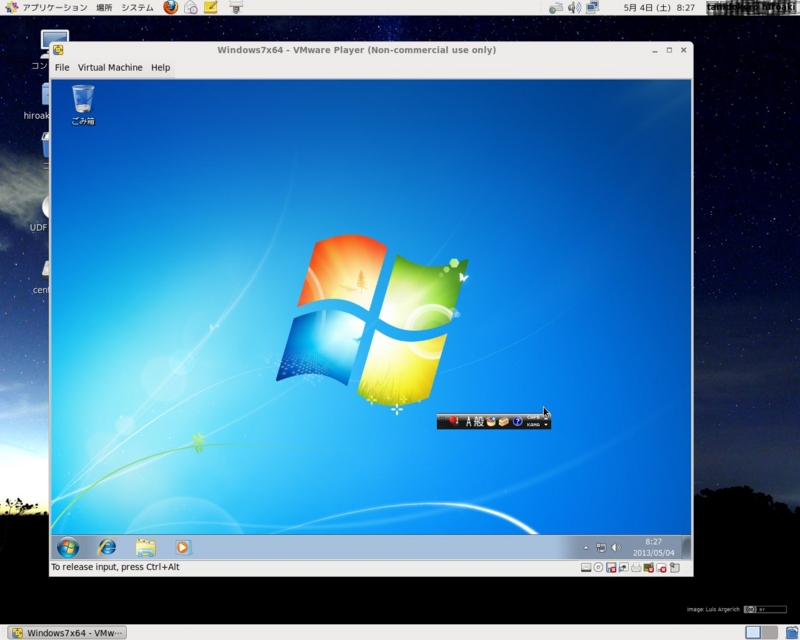The height and width of the screenshot is (640, 800).
Task: Open the Help menu in VMware Player
Action: tap(160, 67)
